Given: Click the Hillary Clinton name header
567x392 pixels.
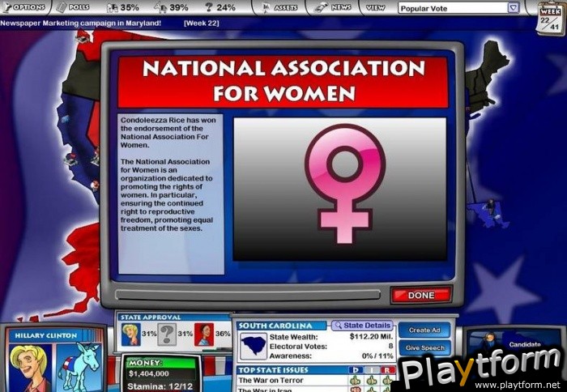Looking at the screenshot, I should click(x=46, y=335).
